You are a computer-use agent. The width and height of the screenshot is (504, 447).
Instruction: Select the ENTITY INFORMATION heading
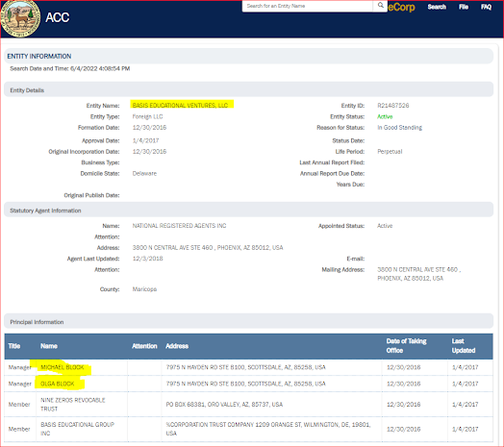click(39, 57)
